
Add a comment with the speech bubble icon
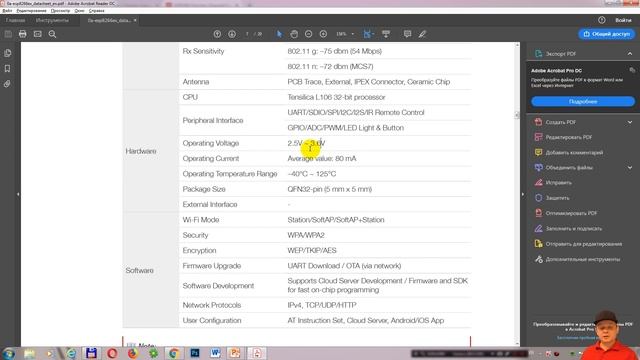coord(407,34)
